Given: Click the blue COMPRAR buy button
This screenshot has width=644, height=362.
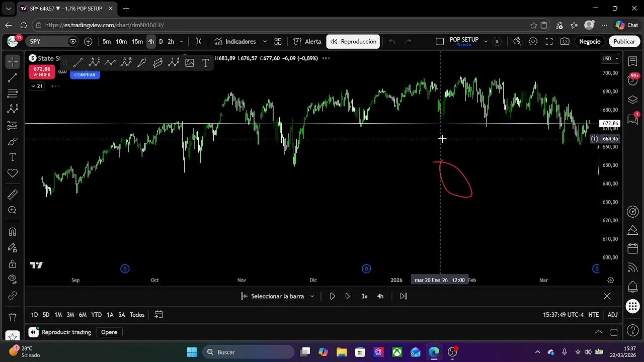Looking at the screenshot, I should pos(85,75).
